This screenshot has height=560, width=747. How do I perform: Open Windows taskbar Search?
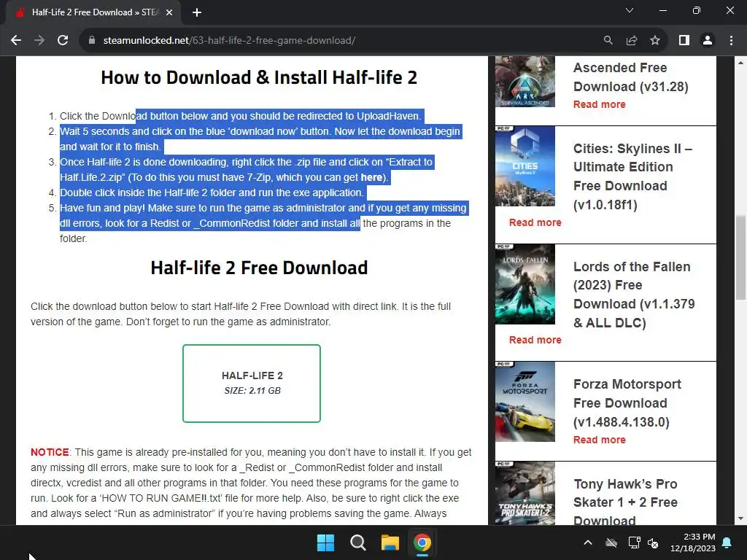[x=357, y=542]
